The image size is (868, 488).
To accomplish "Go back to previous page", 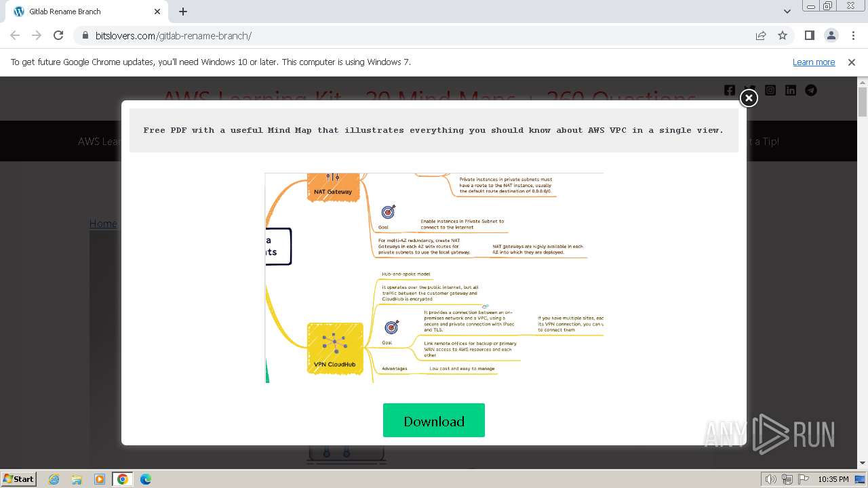I will pyautogui.click(x=15, y=35).
